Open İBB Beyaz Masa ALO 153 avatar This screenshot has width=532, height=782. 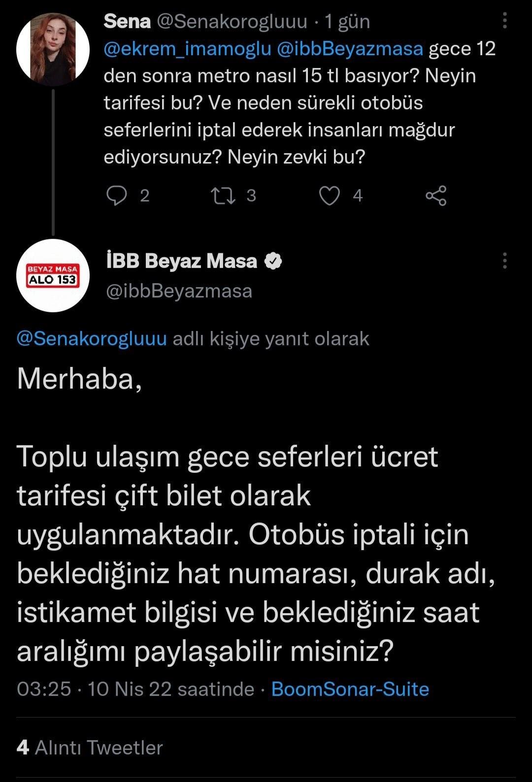tap(53, 276)
